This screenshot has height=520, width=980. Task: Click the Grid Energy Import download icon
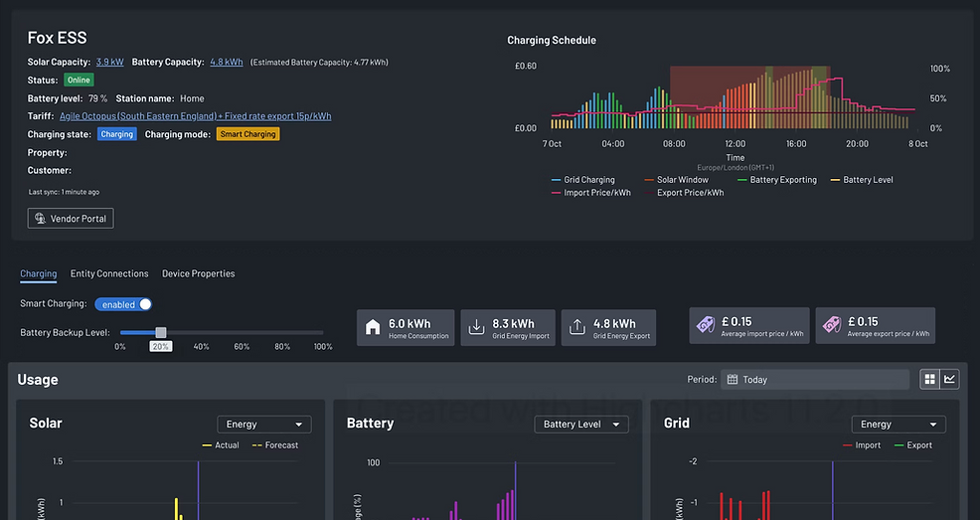pos(476,327)
